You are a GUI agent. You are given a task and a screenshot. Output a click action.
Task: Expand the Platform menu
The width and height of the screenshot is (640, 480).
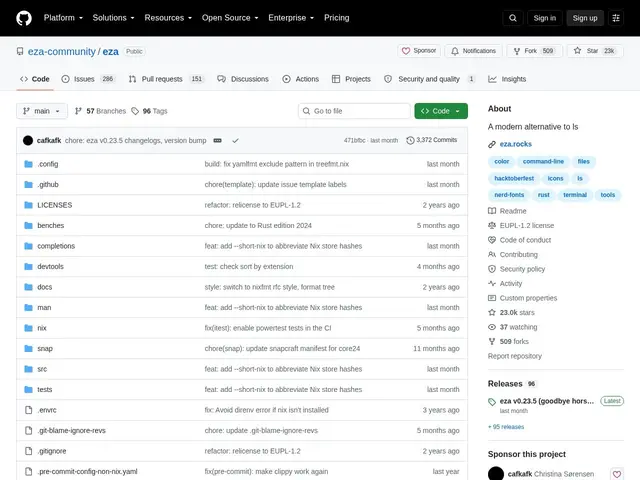coord(63,18)
